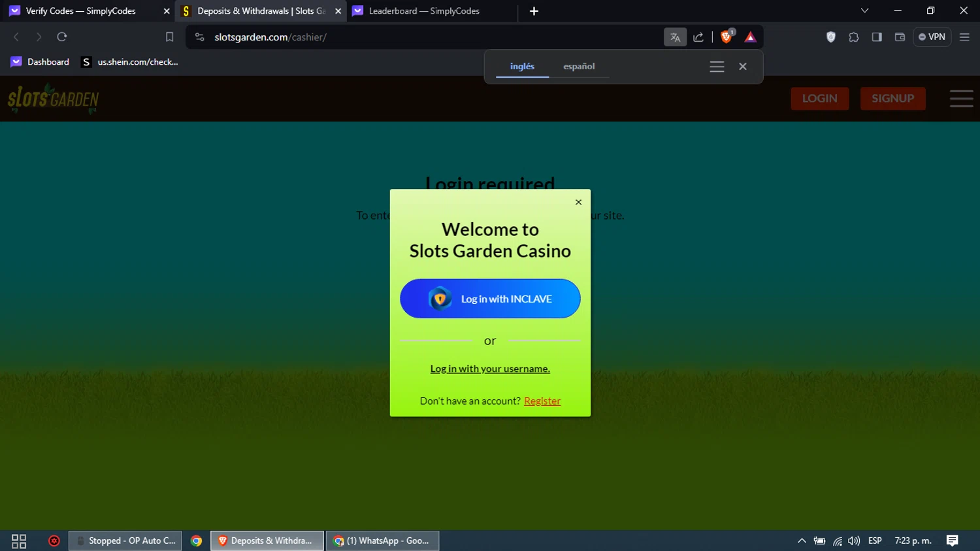Close the translate popup
Image resolution: width=980 pixels, height=551 pixels.
[x=743, y=67]
